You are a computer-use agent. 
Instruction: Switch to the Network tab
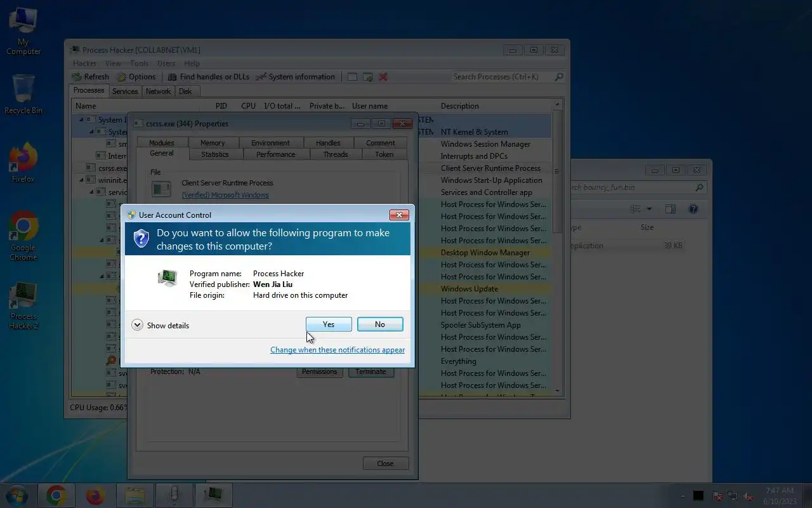point(158,91)
